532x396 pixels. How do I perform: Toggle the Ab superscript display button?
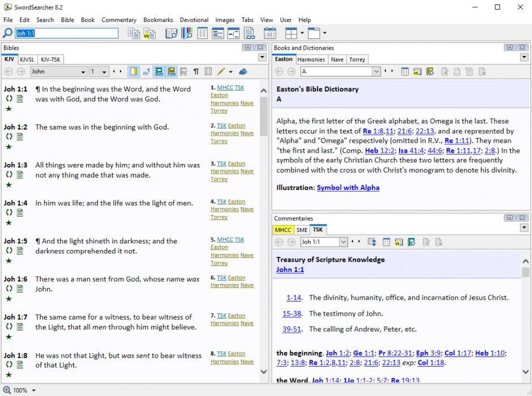tap(146, 71)
